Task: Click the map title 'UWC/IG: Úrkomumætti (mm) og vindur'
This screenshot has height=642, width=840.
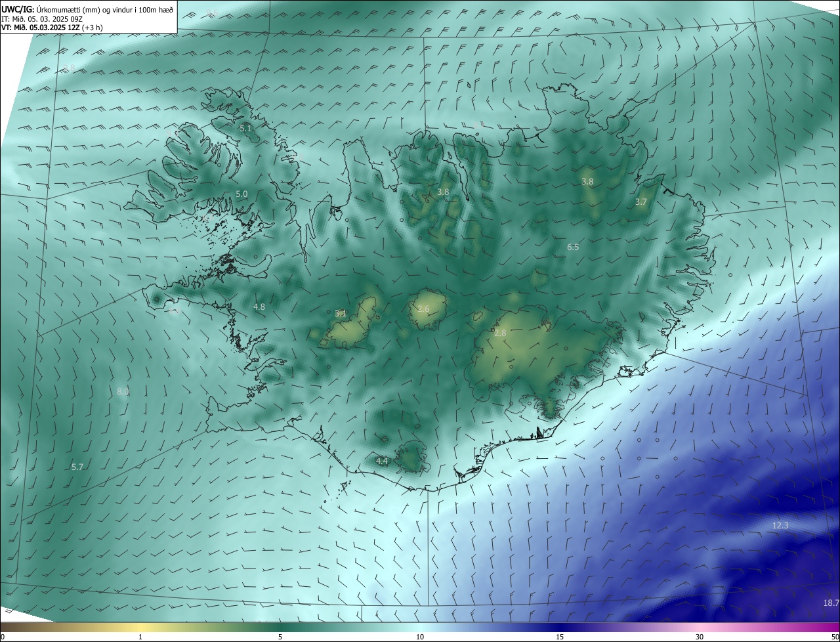Action: pos(87,9)
